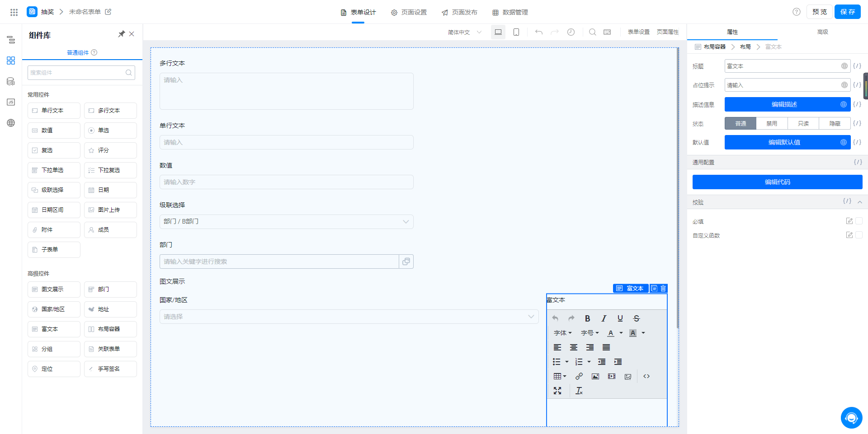Open the table insert dropdown

tap(560, 376)
